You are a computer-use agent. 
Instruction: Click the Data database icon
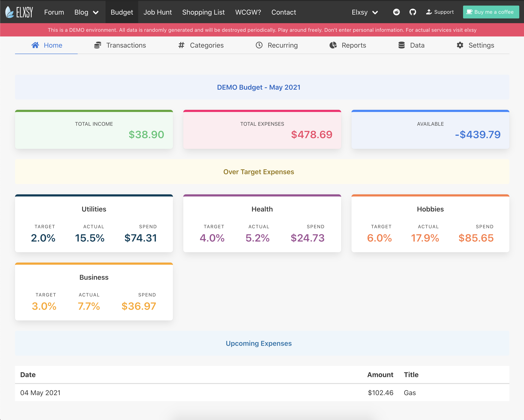coord(401,45)
